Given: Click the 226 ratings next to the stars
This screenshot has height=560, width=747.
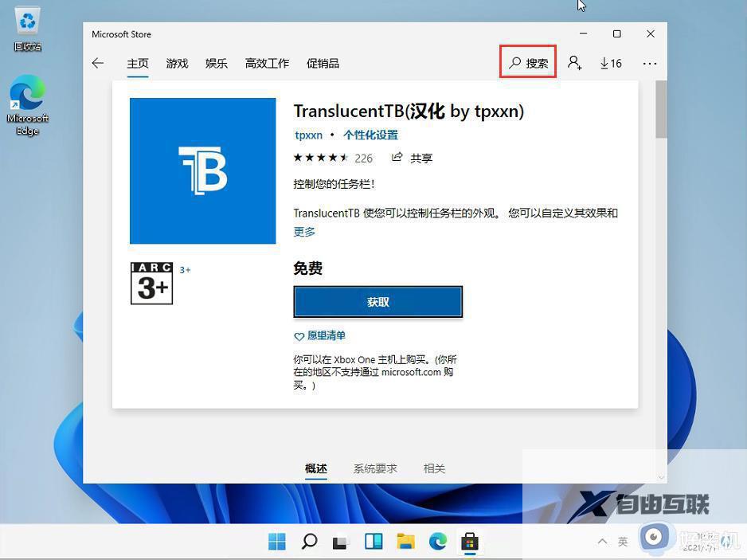Looking at the screenshot, I should [x=363, y=158].
